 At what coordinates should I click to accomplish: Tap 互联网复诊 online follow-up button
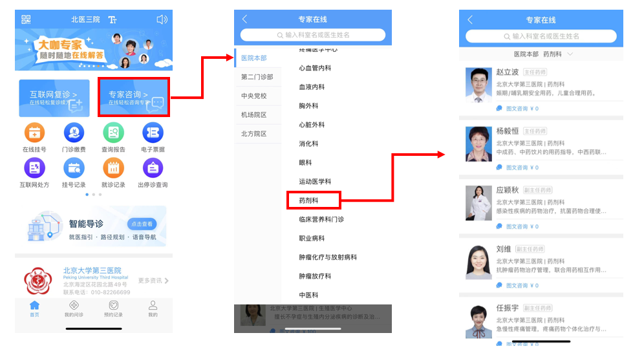pos(54,98)
